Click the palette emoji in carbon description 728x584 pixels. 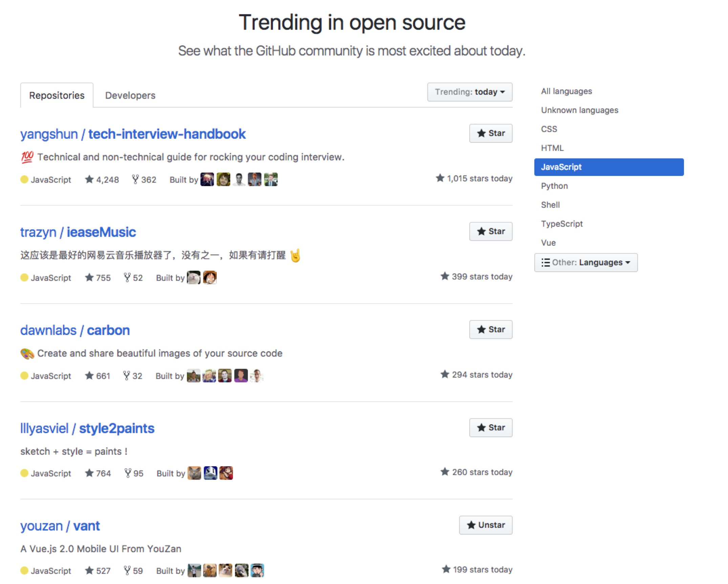[27, 354]
